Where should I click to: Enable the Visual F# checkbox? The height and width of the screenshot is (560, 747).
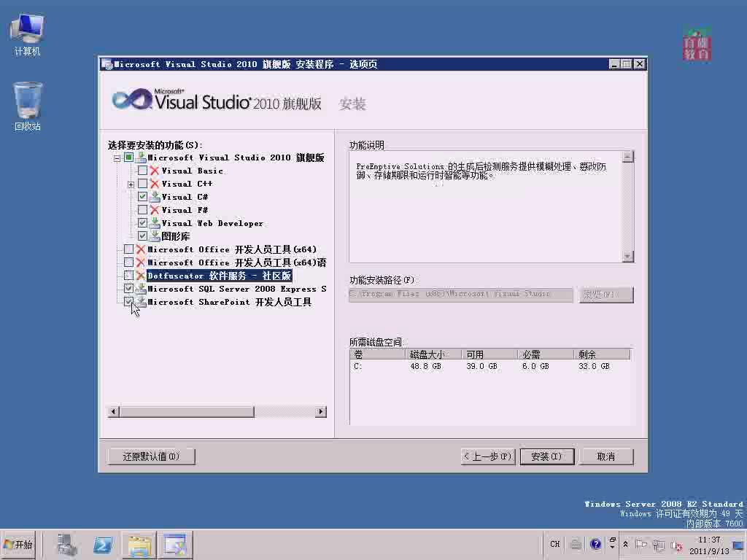click(x=142, y=209)
